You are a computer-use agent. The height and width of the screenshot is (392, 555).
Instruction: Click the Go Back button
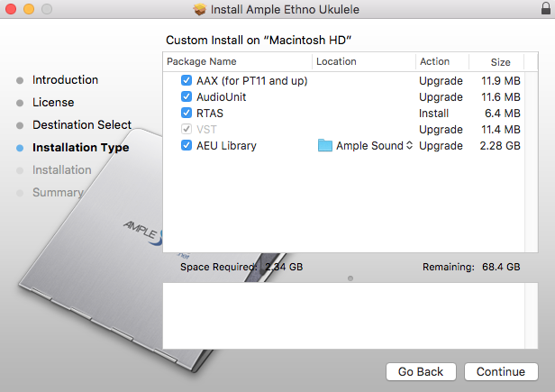421,371
